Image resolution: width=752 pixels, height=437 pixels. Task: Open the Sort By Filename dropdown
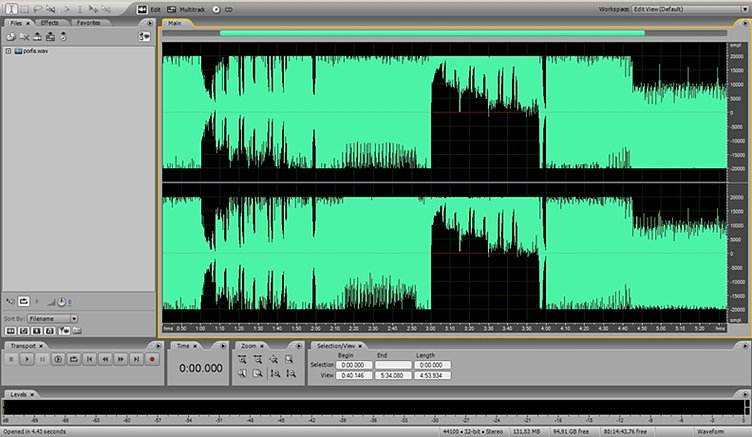pos(54,318)
